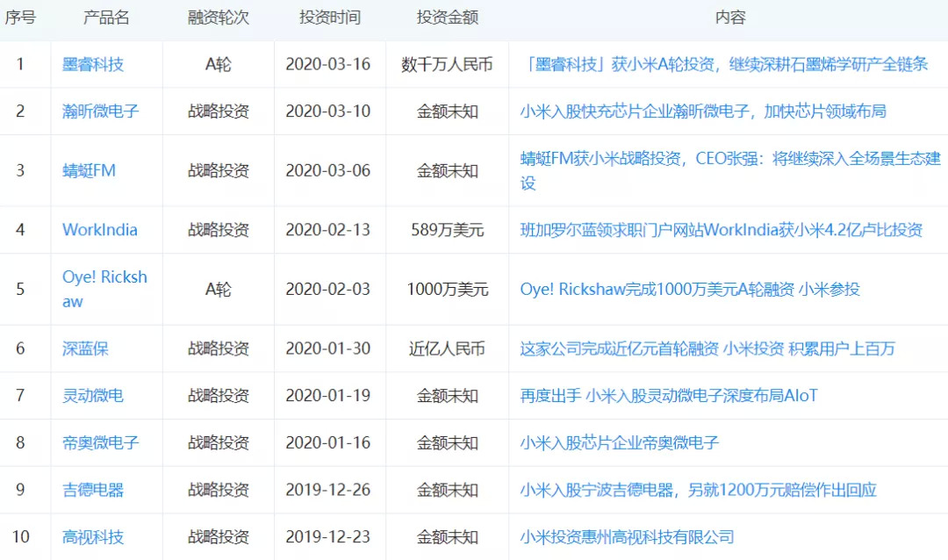Click 战略投资 in the WorkIndia row
948x560 pixels.
coord(219,230)
